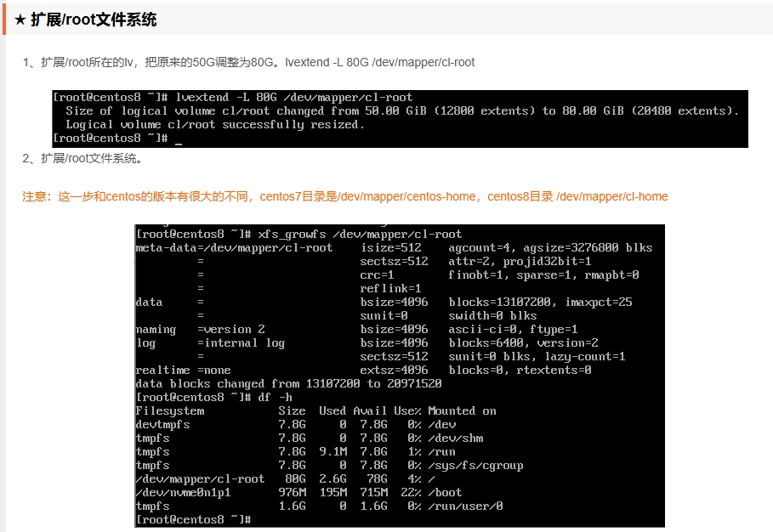Click "meta-data=/dev/mapper/cl-root" line
The image size is (773, 532).
(394, 248)
